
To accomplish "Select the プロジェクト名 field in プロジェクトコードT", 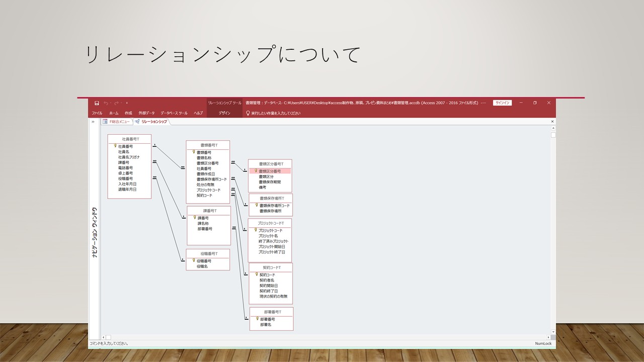I will [x=268, y=236].
